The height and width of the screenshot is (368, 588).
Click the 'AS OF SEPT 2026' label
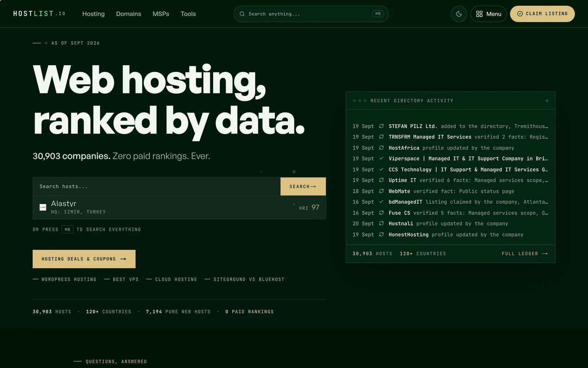tap(76, 43)
